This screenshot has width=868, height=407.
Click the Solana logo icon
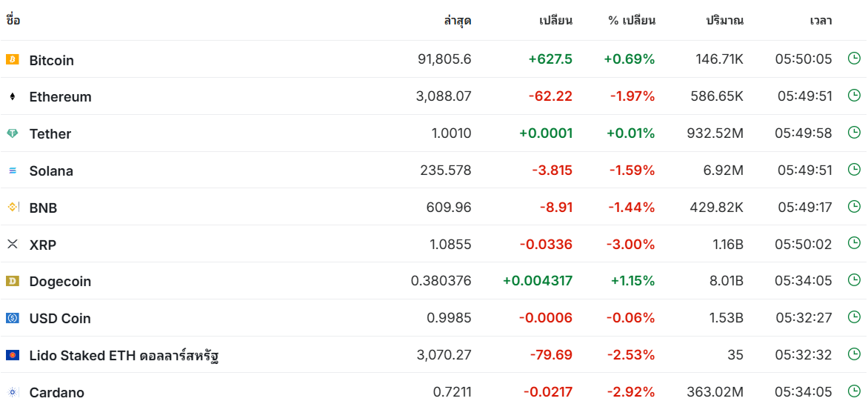(x=12, y=171)
